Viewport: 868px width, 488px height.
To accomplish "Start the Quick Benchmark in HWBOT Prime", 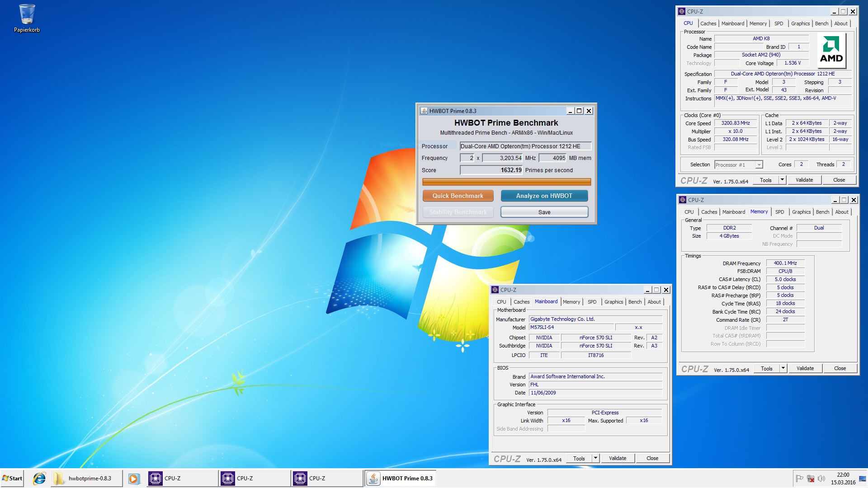I will coord(458,196).
